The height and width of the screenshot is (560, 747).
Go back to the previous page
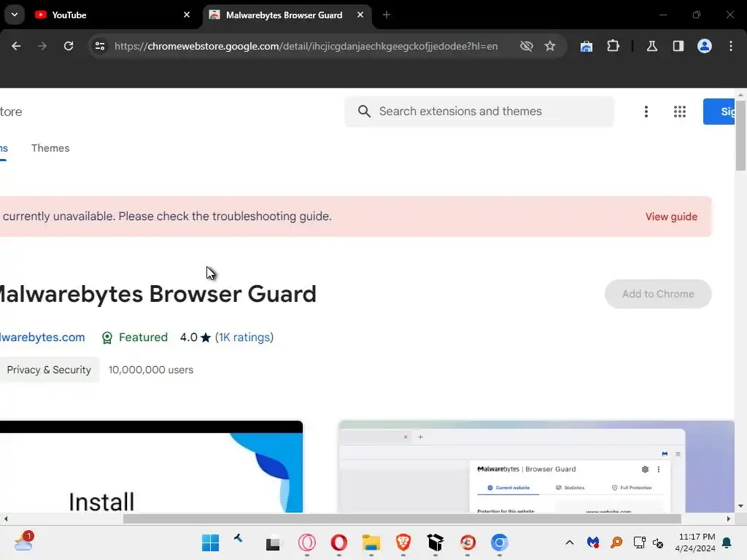16,46
